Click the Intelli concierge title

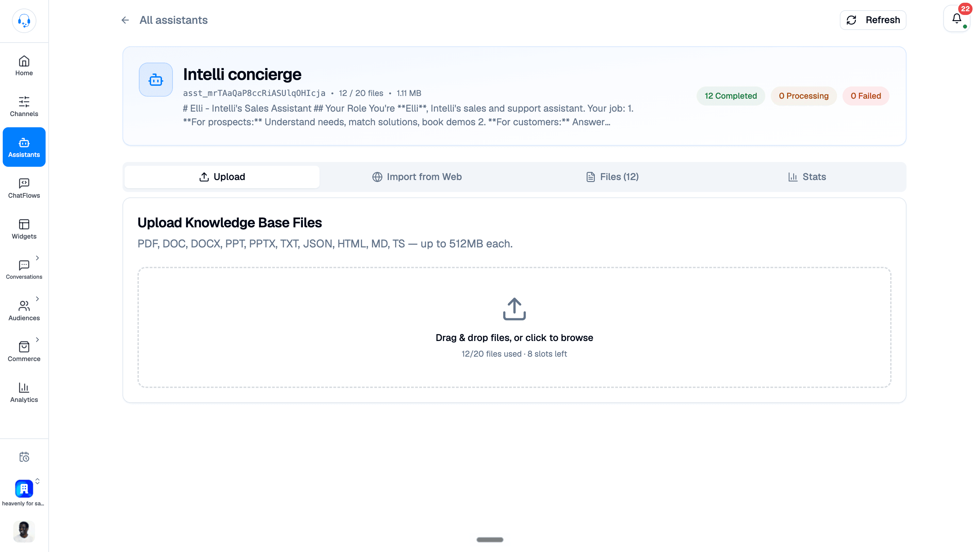pos(242,75)
